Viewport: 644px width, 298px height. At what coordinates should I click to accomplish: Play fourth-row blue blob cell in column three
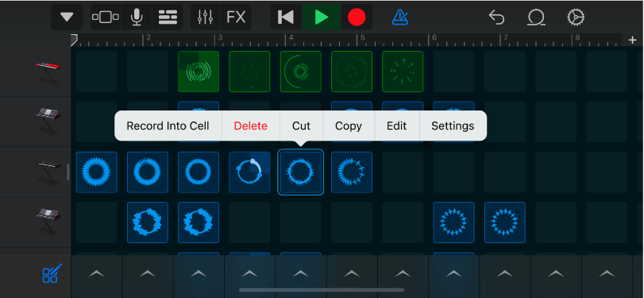199,223
